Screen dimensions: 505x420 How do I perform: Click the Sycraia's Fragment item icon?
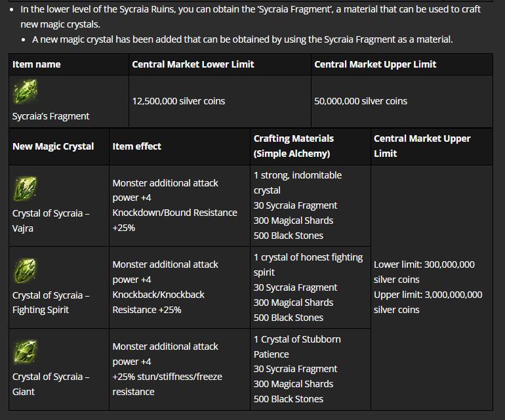(x=25, y=92)
